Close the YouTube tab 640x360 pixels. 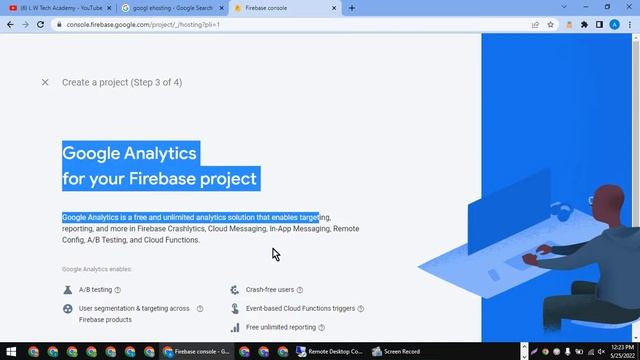109,8
